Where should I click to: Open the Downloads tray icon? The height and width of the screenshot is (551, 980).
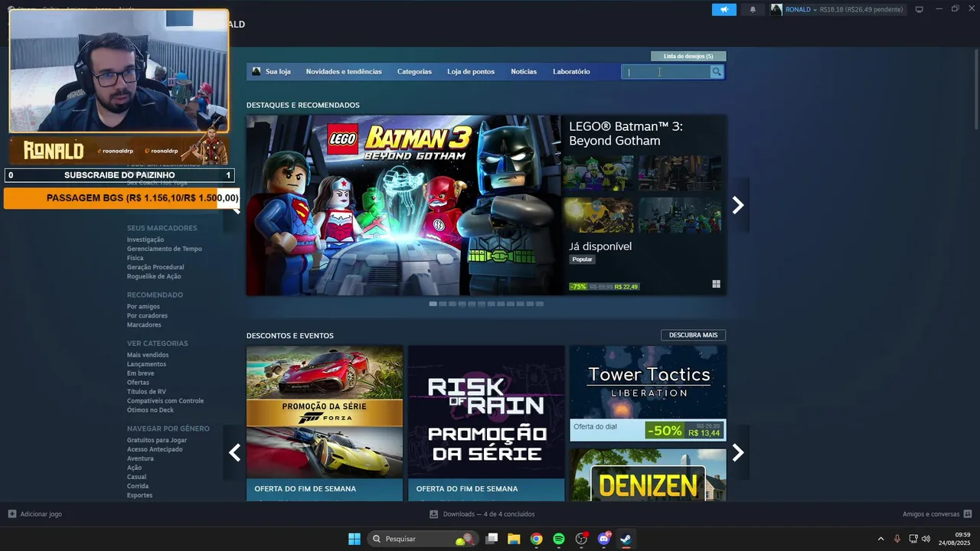click(x=433, y=514)
